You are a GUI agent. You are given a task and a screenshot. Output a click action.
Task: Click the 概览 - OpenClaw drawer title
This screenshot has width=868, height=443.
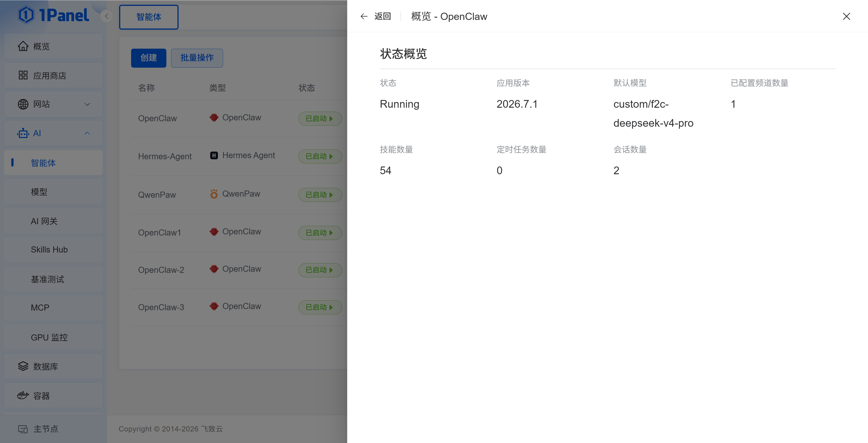tap(449, 16)
